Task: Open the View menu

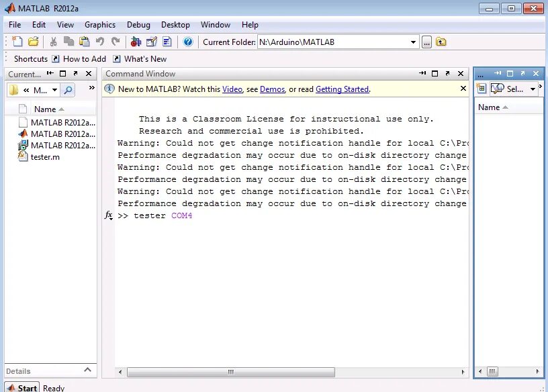Action: tap(65, 25)
